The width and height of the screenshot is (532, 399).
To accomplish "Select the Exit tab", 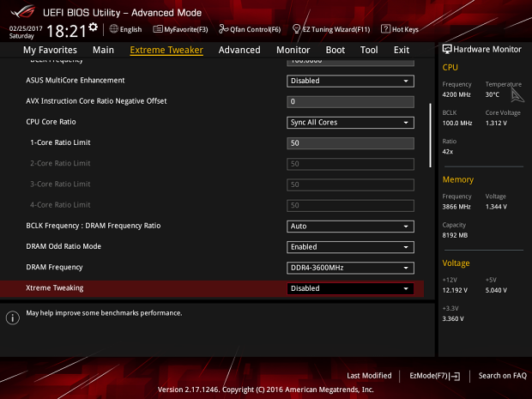I will (402, 50).
